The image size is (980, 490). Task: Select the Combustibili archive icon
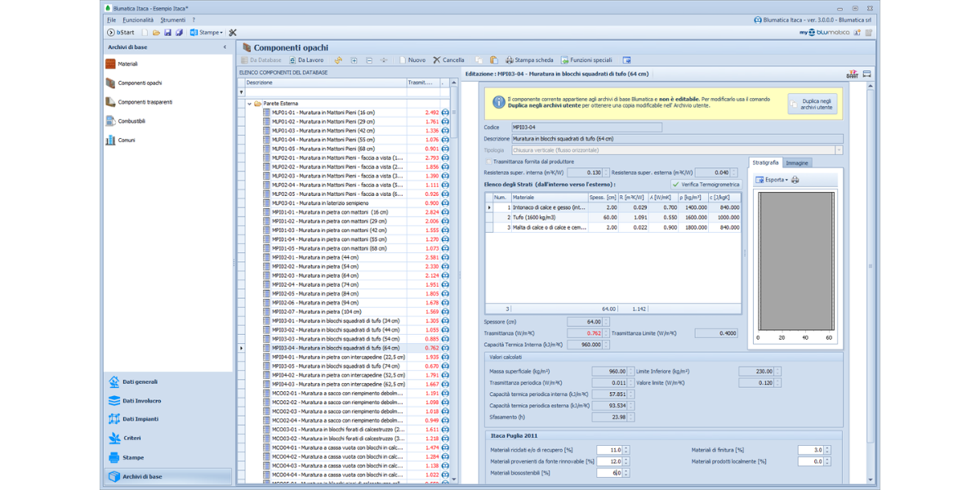[x=110, y=121]
